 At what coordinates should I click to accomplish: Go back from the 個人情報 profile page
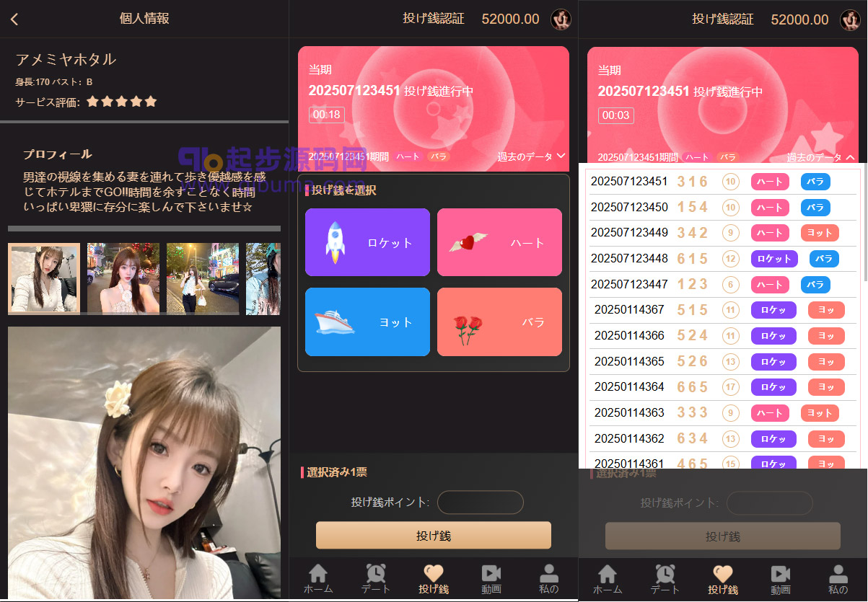14,19
